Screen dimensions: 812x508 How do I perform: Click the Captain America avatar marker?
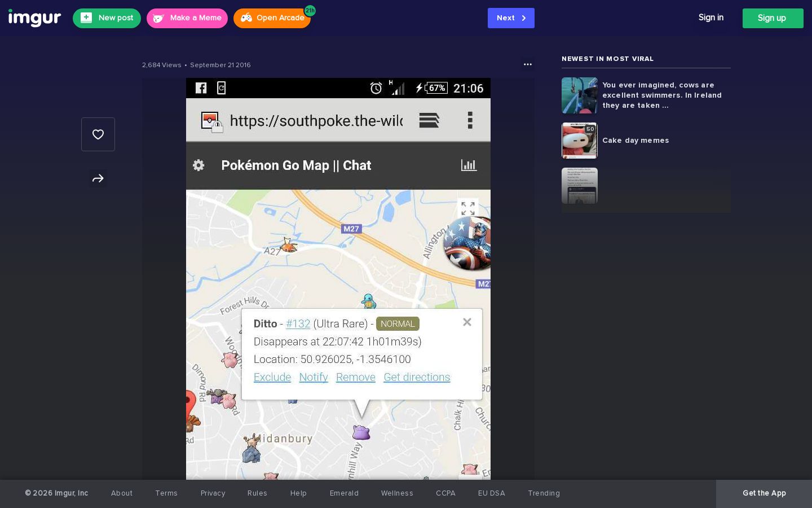467,243
